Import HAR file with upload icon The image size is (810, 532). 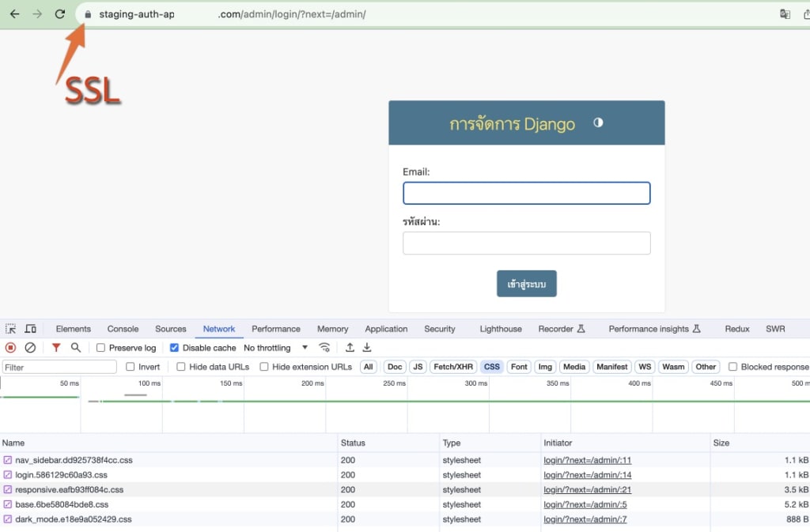350,348
